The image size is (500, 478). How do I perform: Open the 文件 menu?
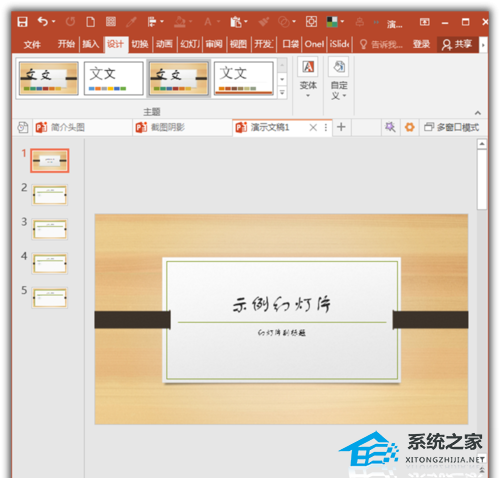click(x=32, y=44)
